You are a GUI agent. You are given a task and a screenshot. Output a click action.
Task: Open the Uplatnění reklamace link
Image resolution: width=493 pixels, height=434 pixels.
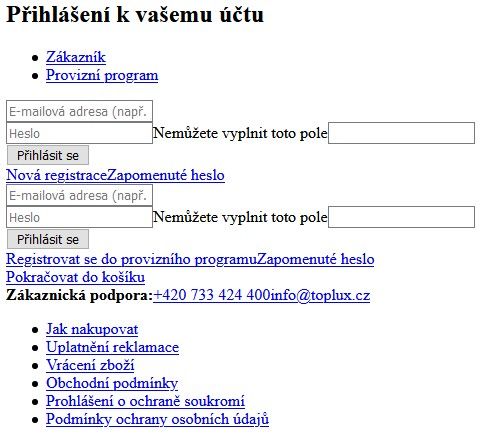tap(113, 347)
